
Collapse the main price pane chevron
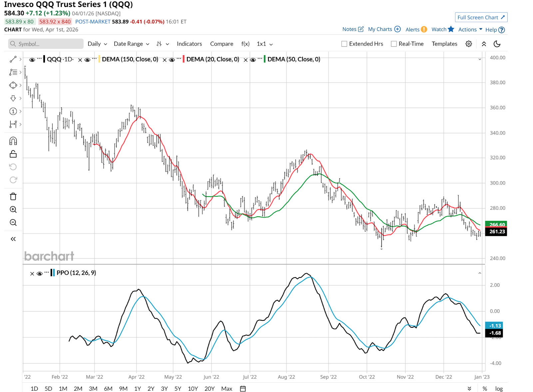click(480, 59)
